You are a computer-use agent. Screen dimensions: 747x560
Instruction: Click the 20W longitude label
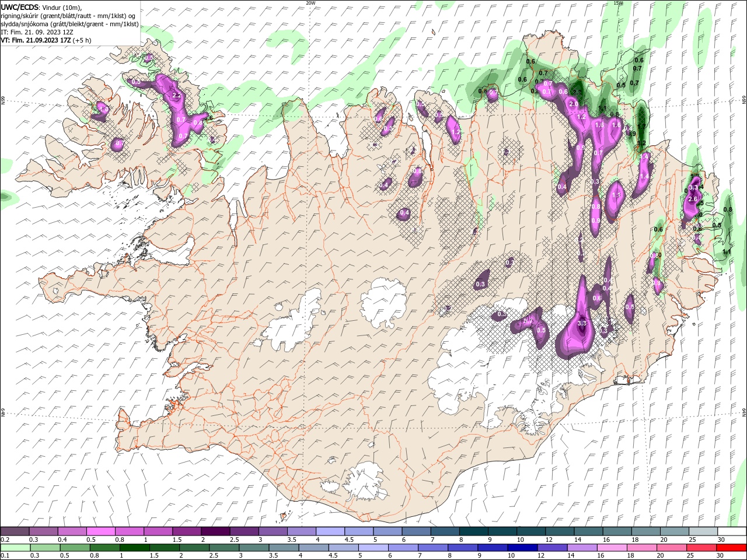[310, 3]
